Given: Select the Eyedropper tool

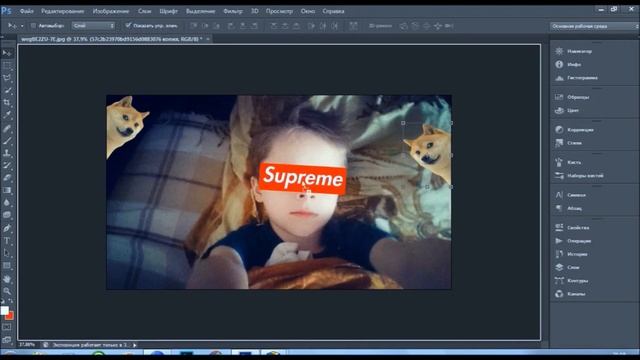Looking at the screenshot, I should 7,115.
